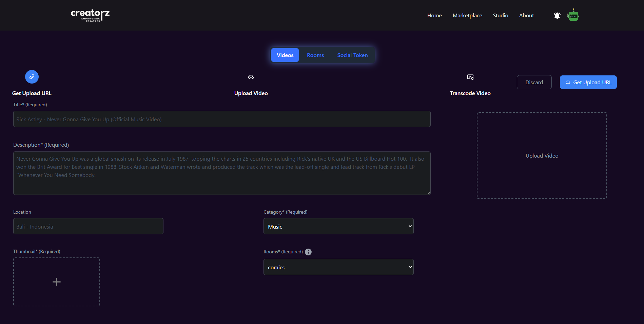Screen dimensions: 644x324
Task: Focus the Description text area
Action: click(222, 173)
